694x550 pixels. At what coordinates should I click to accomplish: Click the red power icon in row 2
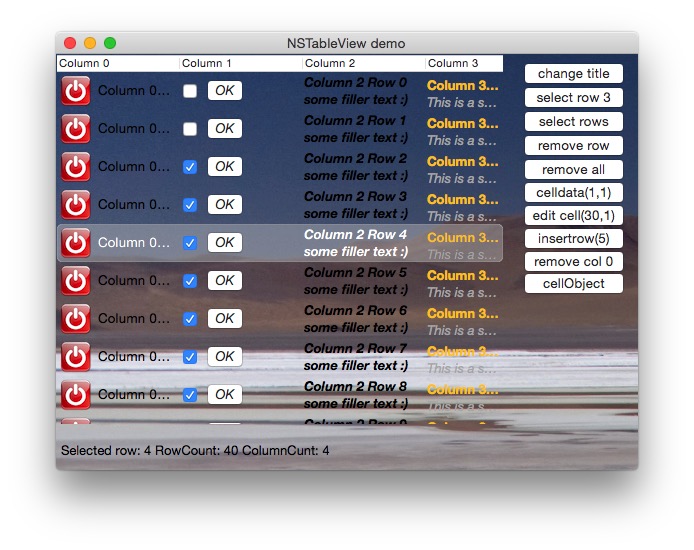[x=76, y=167]
